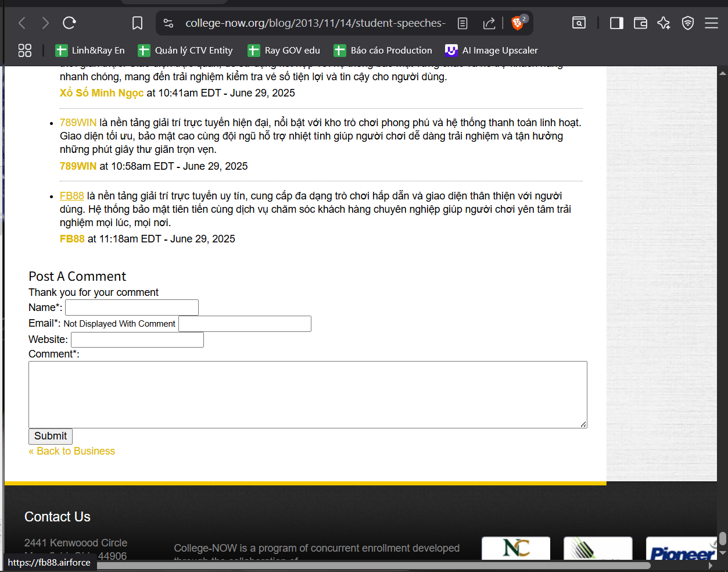Screen dimensions: 728x572
Task: Click the 11:18am EDT - June 29, 2025 timestamp
Action: (167, 239)
